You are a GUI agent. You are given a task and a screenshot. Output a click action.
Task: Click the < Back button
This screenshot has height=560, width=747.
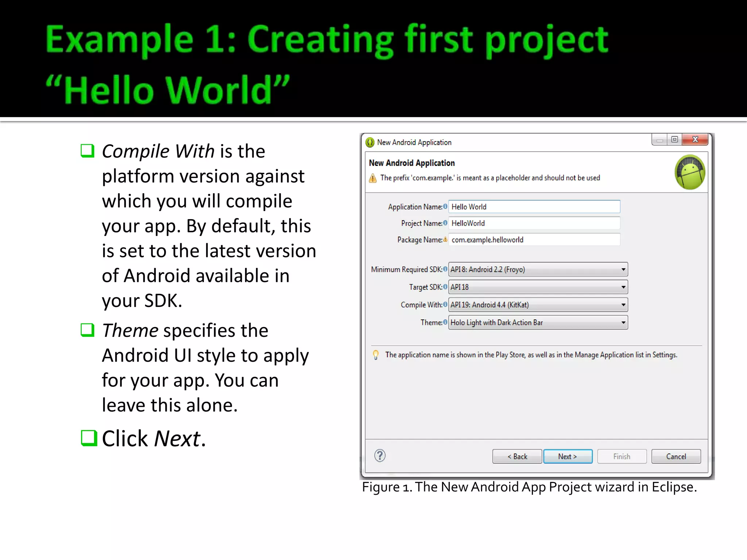click(x=517, y=456)
